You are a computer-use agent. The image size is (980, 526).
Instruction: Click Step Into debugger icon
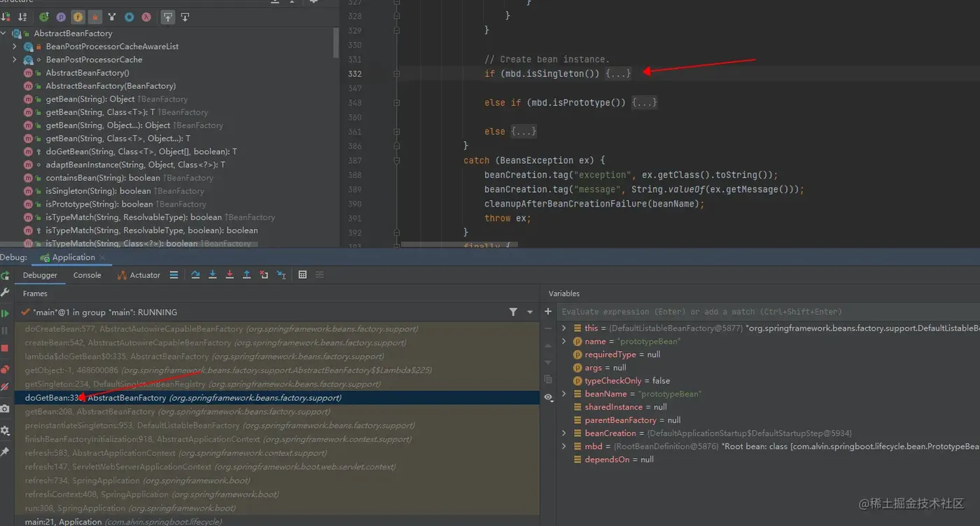(213, 275)
